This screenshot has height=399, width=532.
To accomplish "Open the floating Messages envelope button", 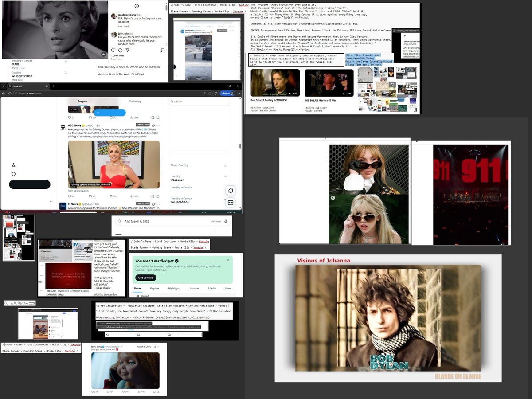I will [x=230, y=203].
